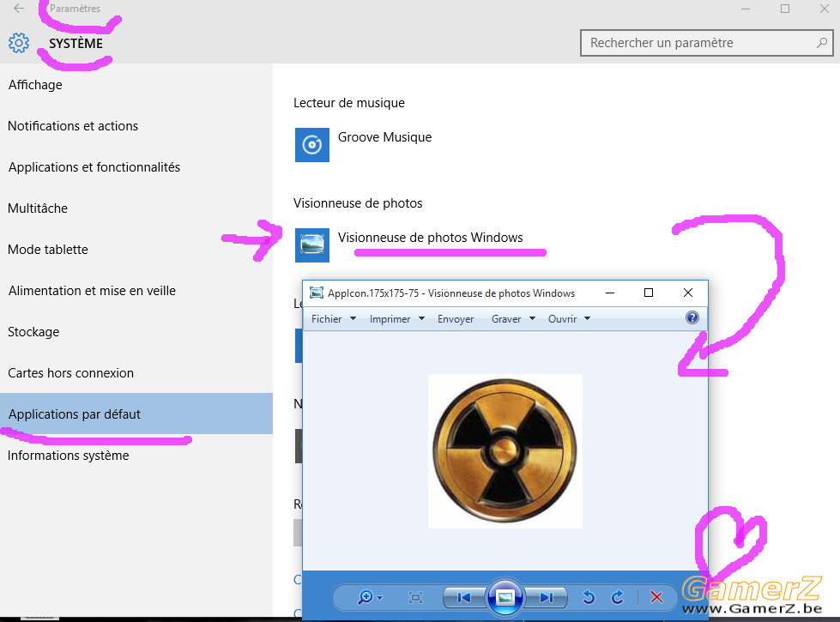Rotate the image clockwise

tap(618, 597)
